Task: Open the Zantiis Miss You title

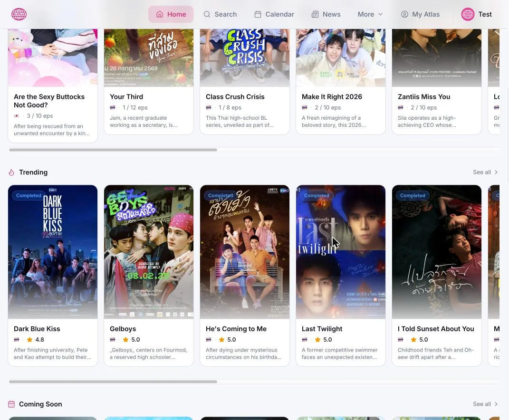Action: point(424,97)
